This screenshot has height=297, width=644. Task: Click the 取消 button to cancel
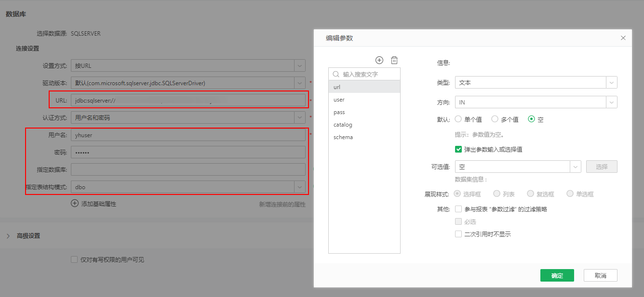coord(600,275)
